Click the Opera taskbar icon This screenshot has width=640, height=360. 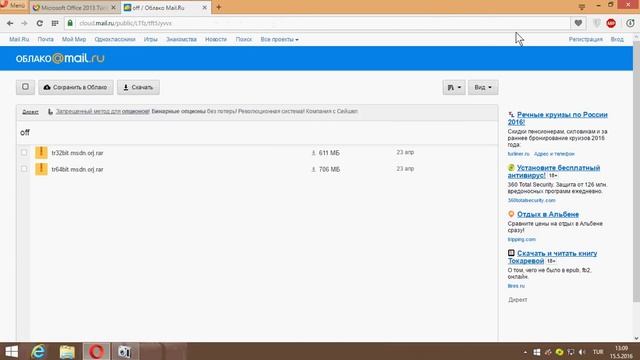tap(96, 351)
